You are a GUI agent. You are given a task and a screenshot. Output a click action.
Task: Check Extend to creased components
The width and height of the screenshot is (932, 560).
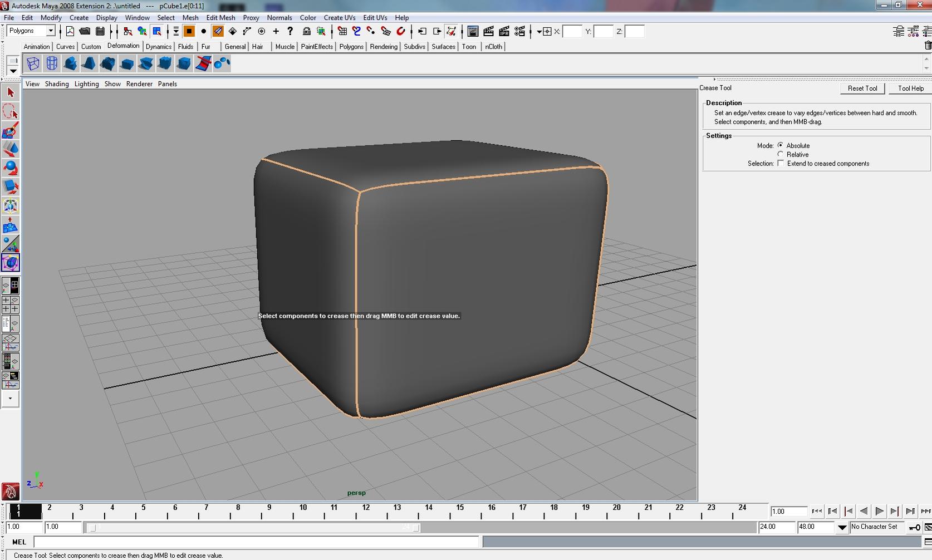tap(781, 163)
